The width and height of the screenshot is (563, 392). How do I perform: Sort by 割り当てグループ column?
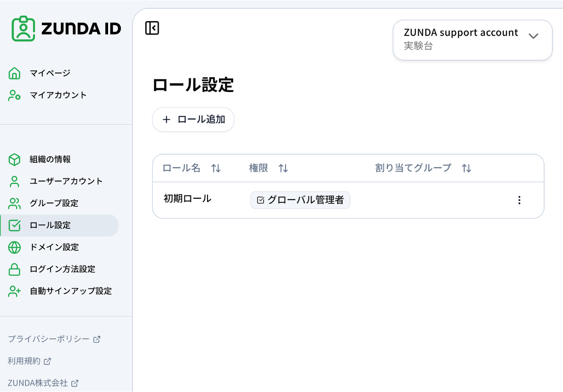(x=466, y=168)
